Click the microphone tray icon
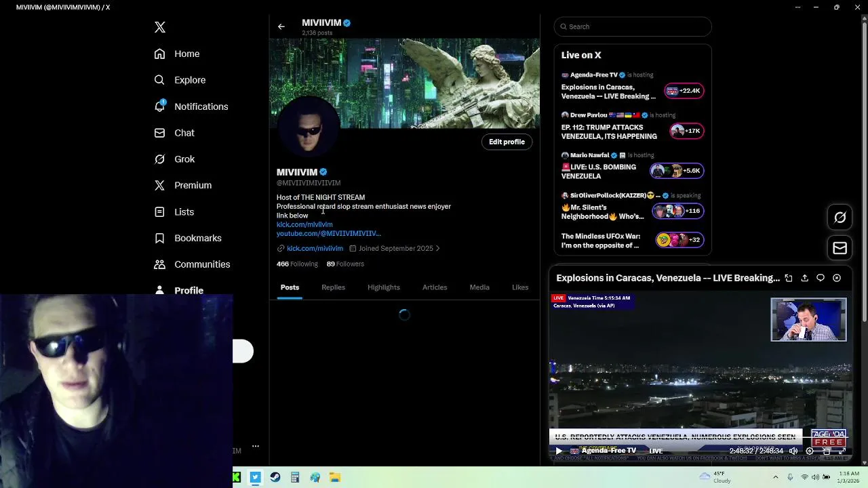868x488 pixels. click(x=790, y=477)
